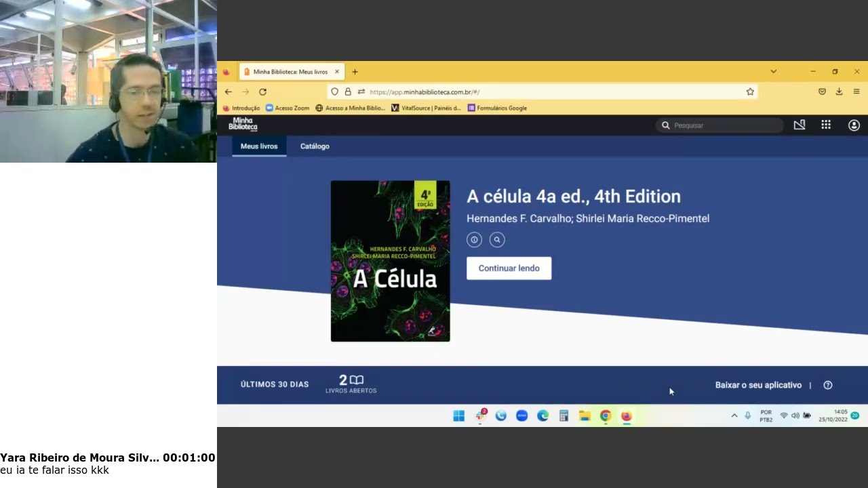868x488 pixels.
Task: Click the A célula 4a ed. title
Action: point(574,197)
